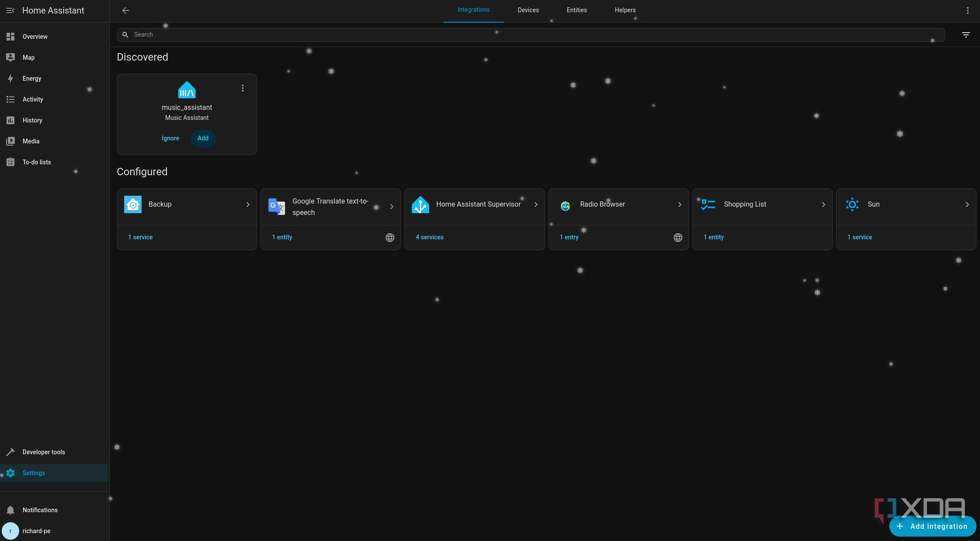Open the Notifications bell item
980x541 pixels.
(40, 510)
